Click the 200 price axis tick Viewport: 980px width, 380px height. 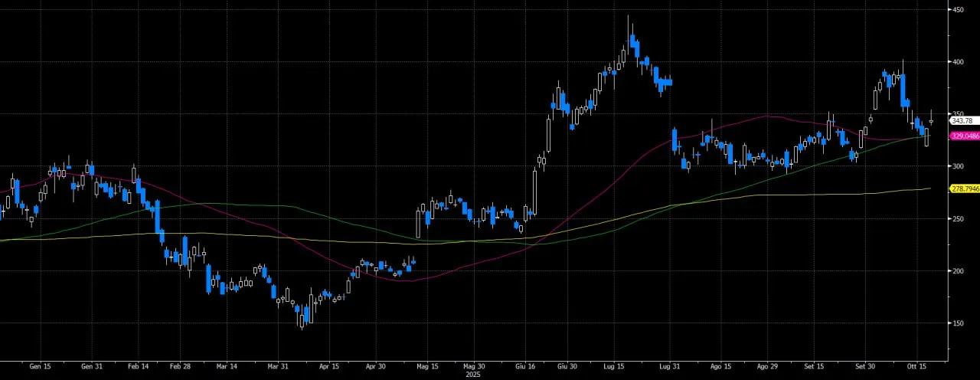click(x=957, y=270)
